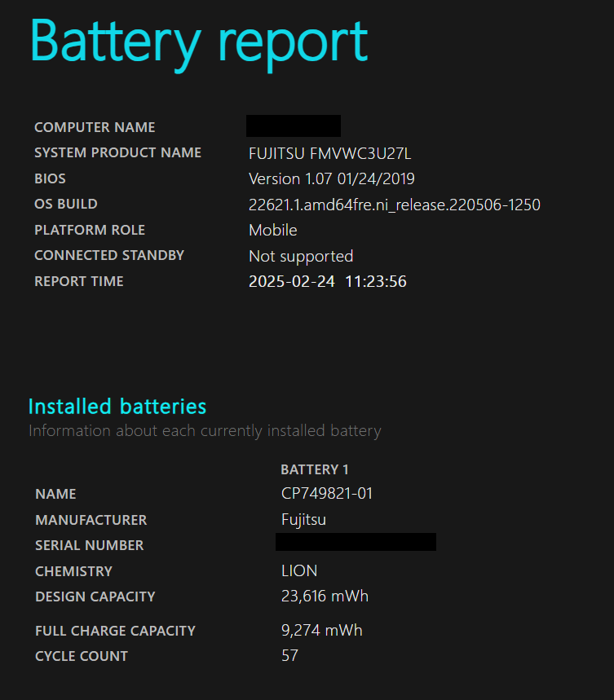614x700 pixels.
Task: Select the 9,274 mWh full charge capacity
Action: pyautogui.click(x=321, y=631)
